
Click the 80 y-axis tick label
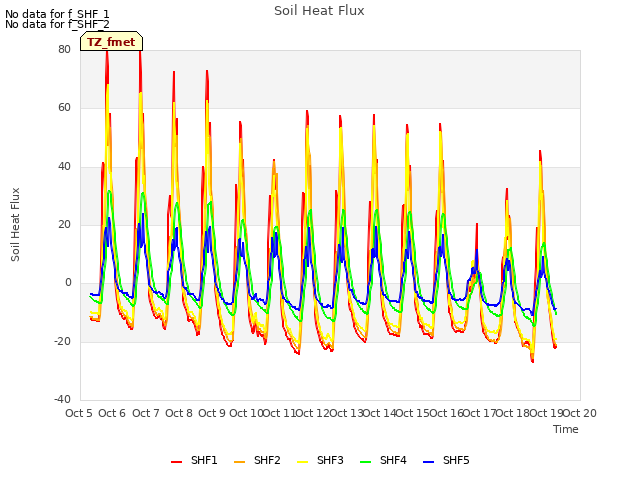click(64, 49)
